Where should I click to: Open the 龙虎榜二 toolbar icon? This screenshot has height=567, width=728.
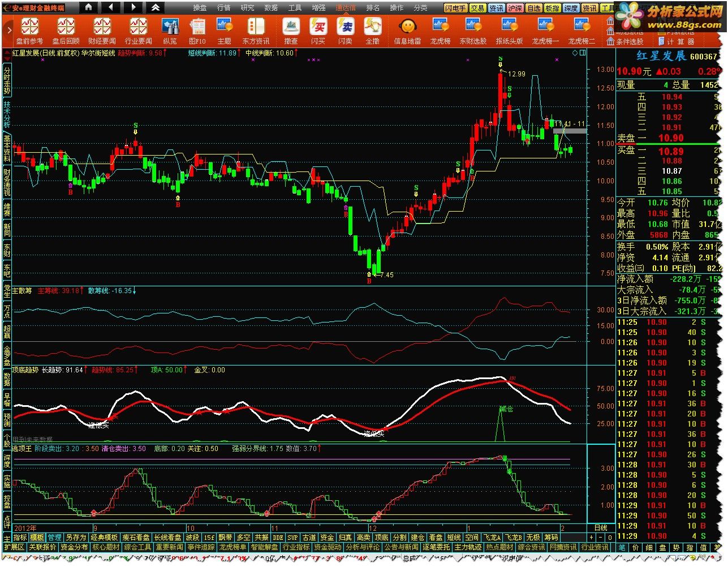pyautogui.click(x=581, y=31)
